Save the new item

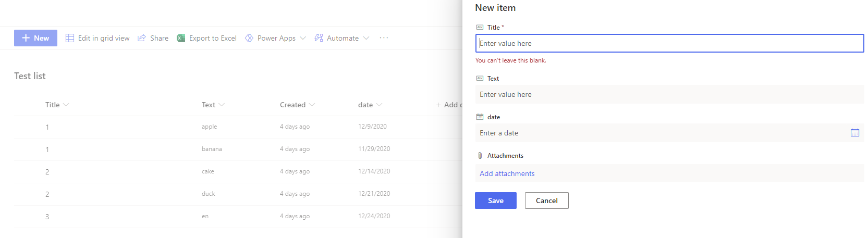(x=495, y=201)
